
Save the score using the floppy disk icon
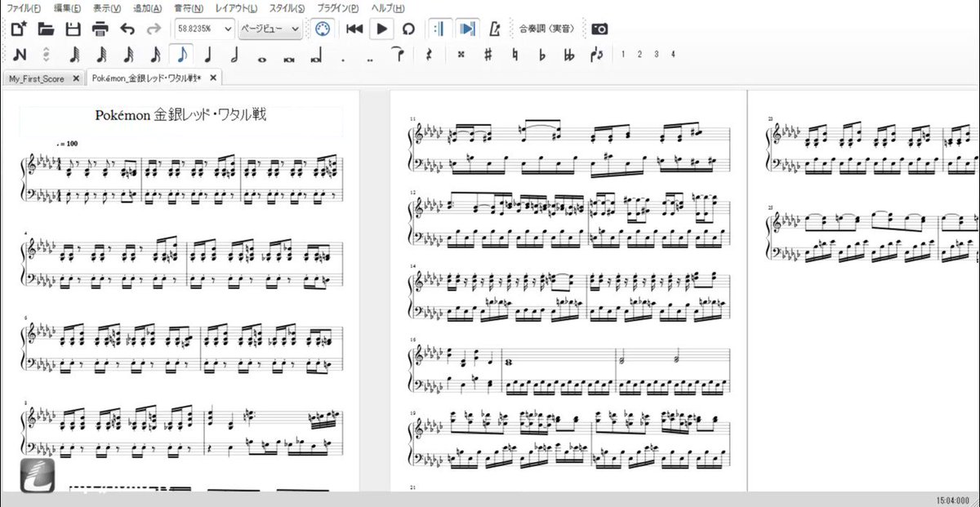[x=73, y=29]
